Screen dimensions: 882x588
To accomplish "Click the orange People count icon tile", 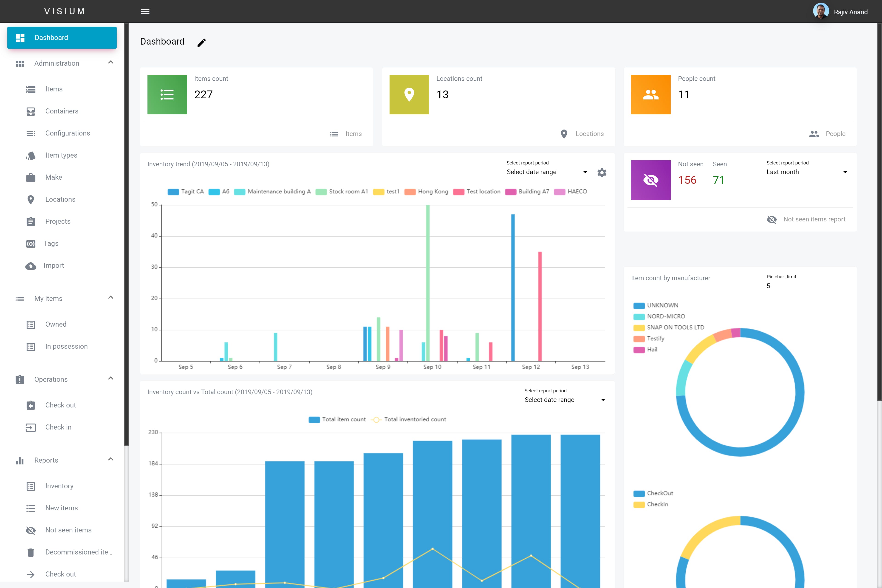I will click(651, 94).
